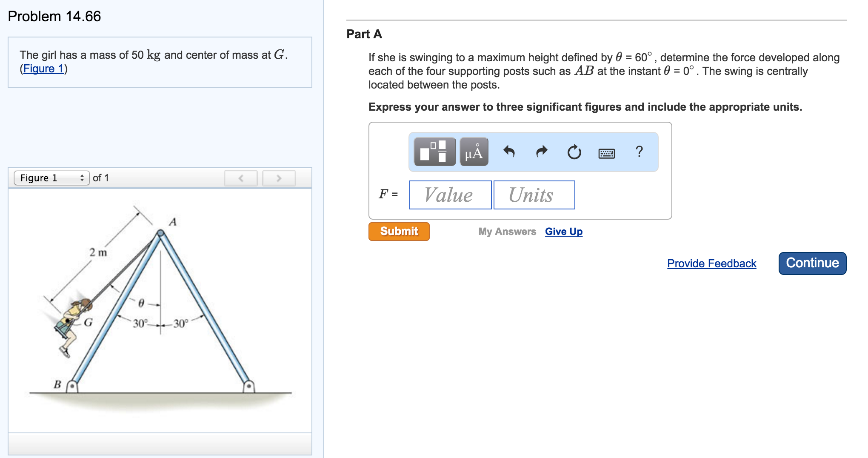Open the Provide Feedback link
Screen dimensions: 868x458
pyautogui.click(x=711, y=263)
